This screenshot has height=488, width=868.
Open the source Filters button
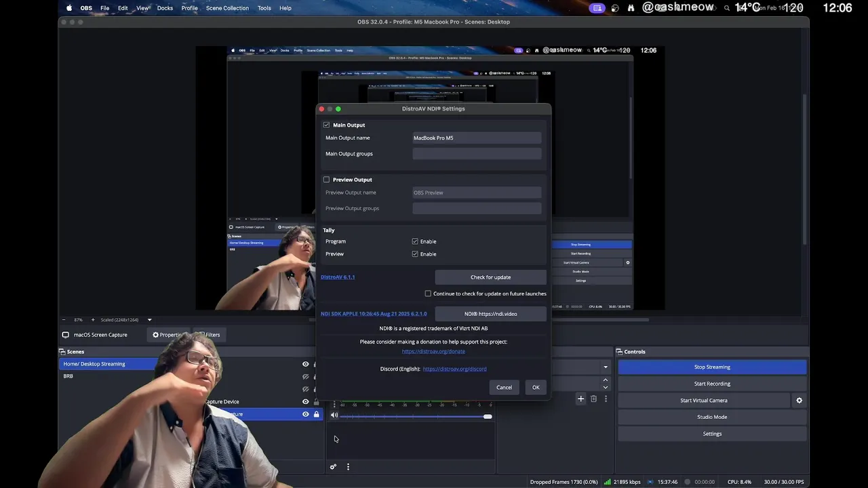pos(209,335)
